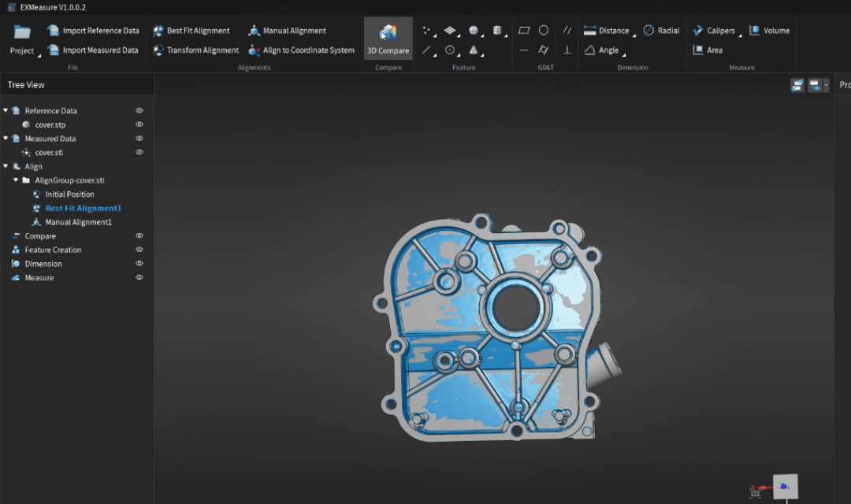851x504 pixels.
Task: Toggle visibility of cover.stp
Action: 139,124
